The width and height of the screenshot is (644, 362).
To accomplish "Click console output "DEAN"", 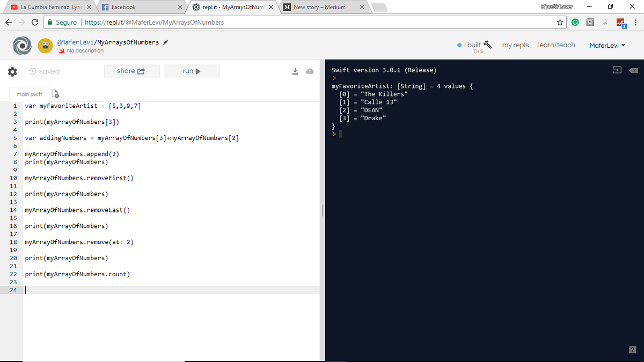I will point(371,110).
